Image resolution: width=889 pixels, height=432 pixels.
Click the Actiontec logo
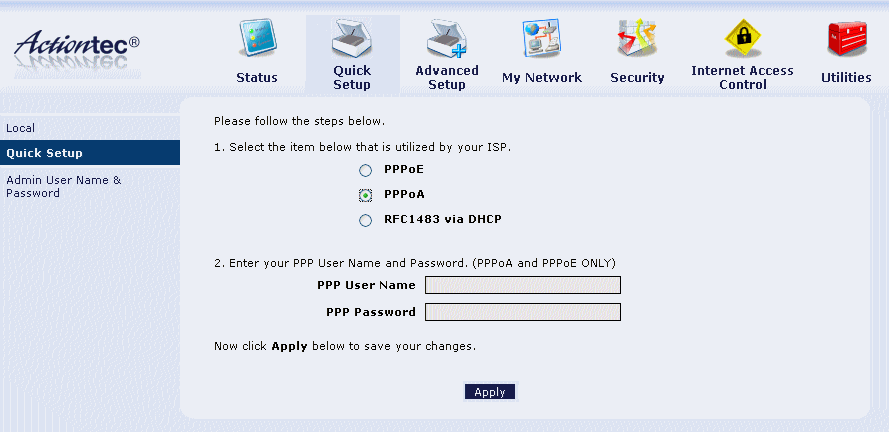click(x=77, y=52)
